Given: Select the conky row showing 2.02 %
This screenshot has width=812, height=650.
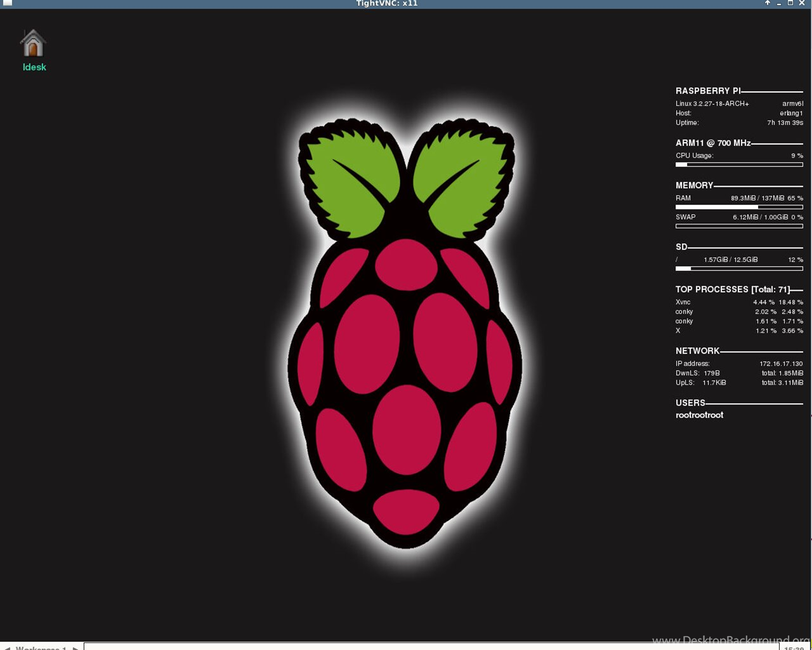Looking at the screenshot, I should (739, 312).
